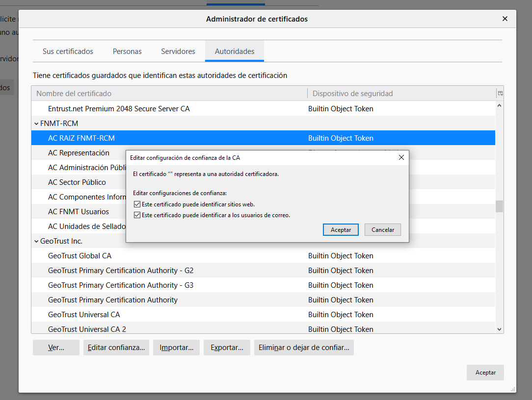This screenshot has height=400, width=532.
Task: Confirm trust settings with Aceptar in dialog
Action: tap(341, 229)
